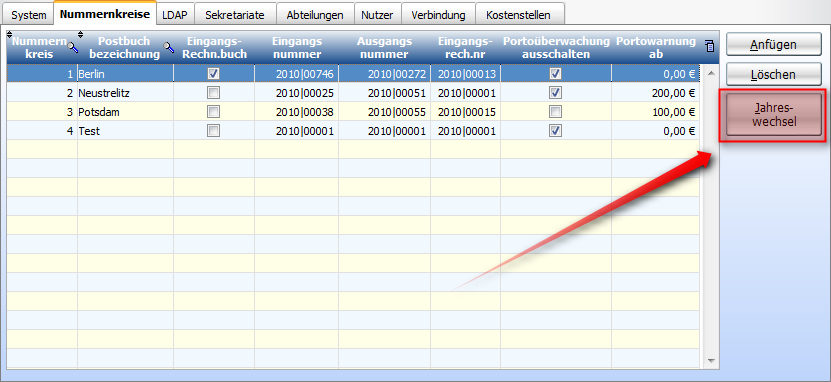
Task: Click the Portowarnung 0,00 € cell for Test
Action: (656, 131)
